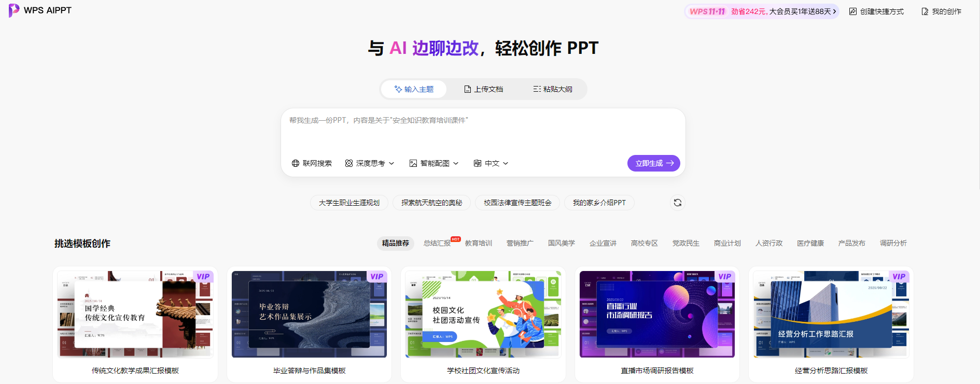980x384 pixels.
Task: Select the 总结汇报 category tab
Action: (437, 243)
